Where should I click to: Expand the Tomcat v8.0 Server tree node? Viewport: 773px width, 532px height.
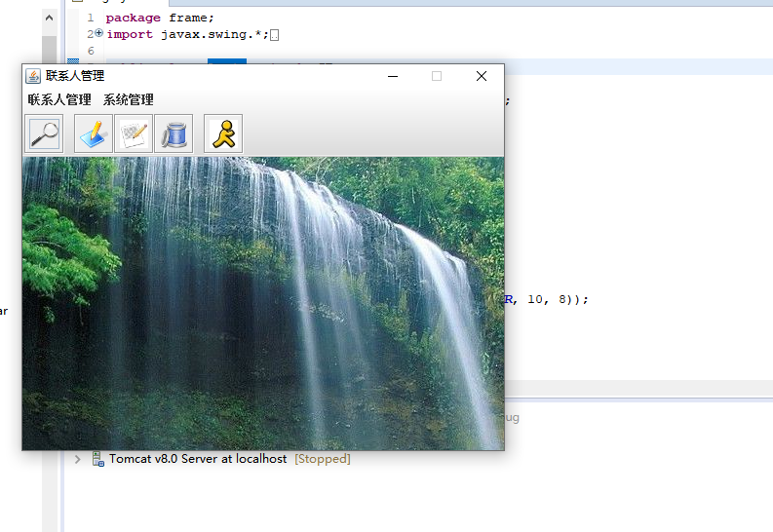pyautogui.click(x=77, y=459)
